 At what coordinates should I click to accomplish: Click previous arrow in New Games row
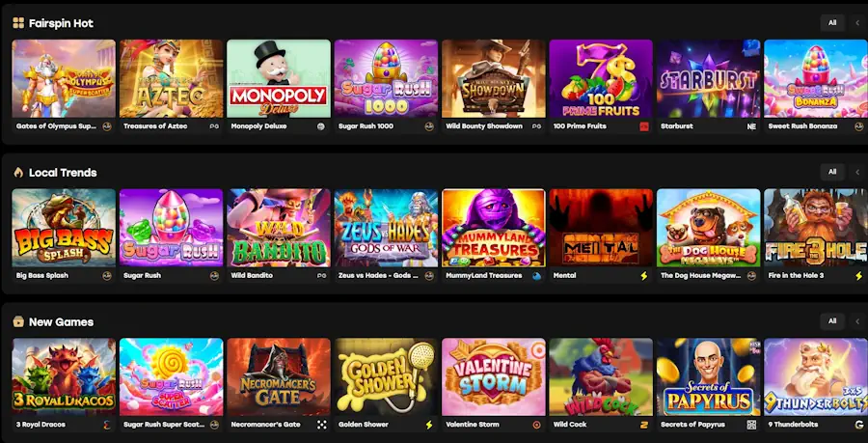pyautogui.click(x=858, y=321)
